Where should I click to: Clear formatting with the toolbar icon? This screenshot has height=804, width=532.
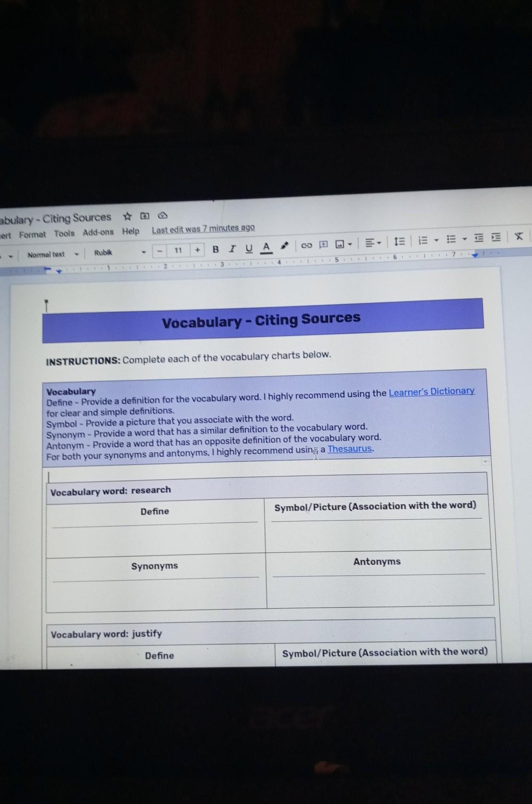coord(518,236)
